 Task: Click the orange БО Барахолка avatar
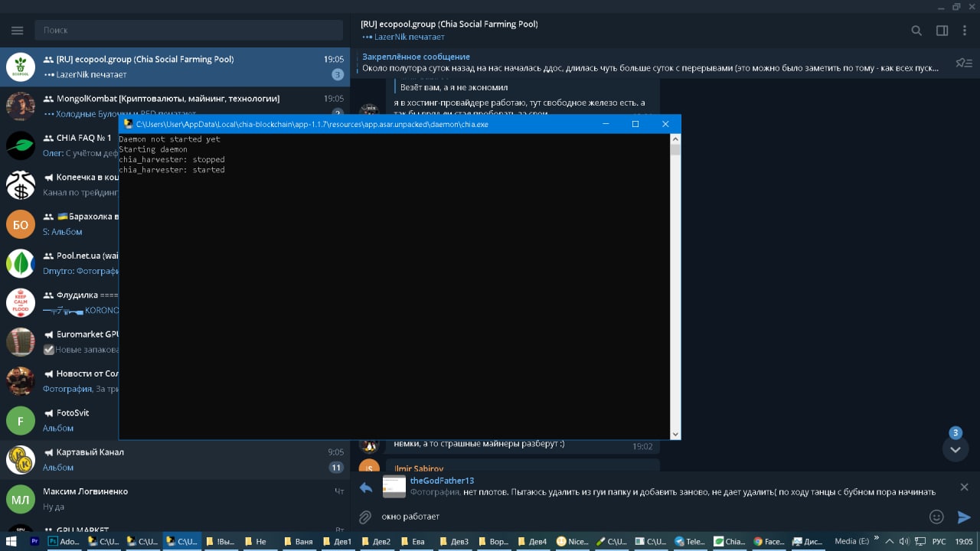click(x=21, y=224)
